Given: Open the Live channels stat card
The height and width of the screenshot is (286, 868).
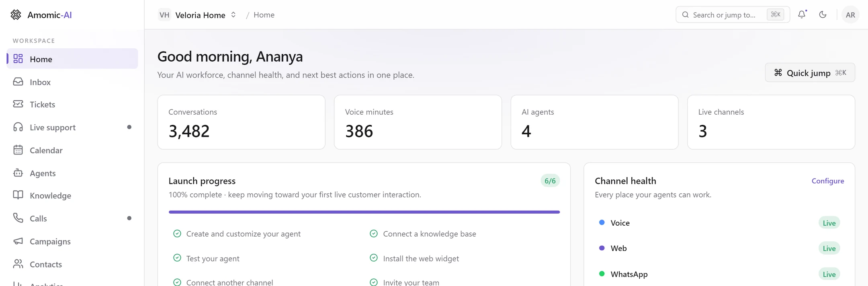Looking at the screenshot, I should point(771,122).
